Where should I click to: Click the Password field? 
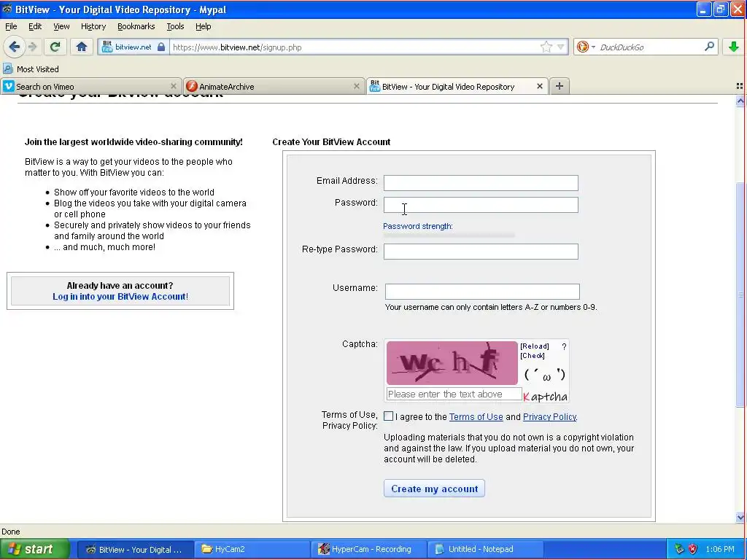click(481, 205)
